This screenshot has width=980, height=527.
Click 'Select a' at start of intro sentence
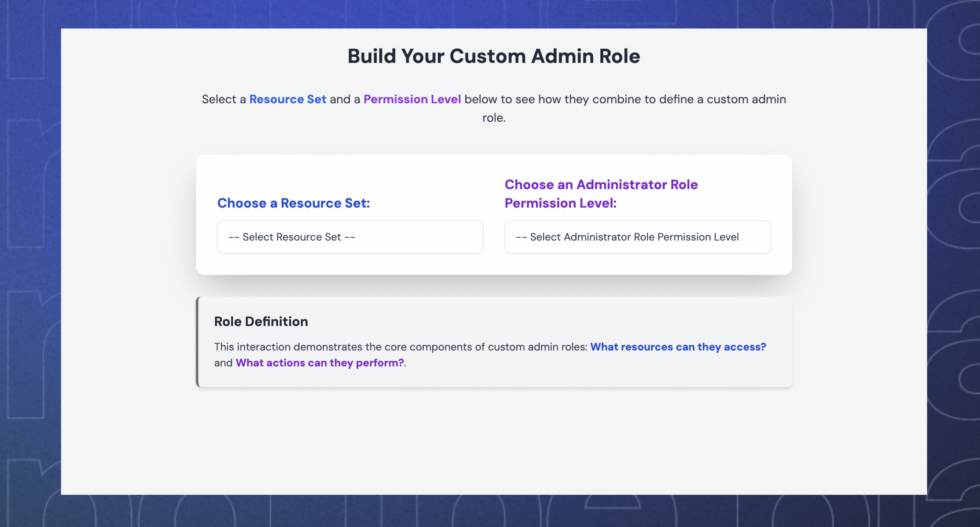coord(224,99)
